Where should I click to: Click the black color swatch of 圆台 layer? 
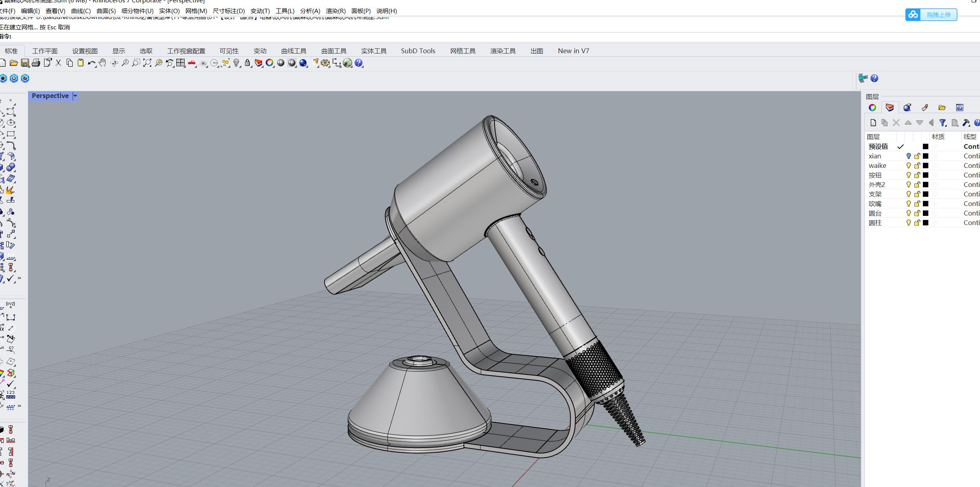click(x=926, y=213)
